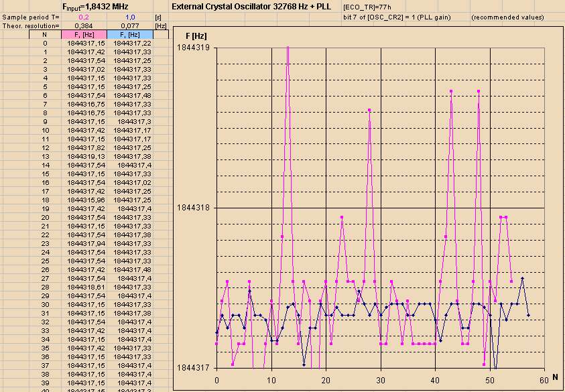565x392 pixels.
Task: Click the pink data point peaking at N=28
Action: (370, 110)
